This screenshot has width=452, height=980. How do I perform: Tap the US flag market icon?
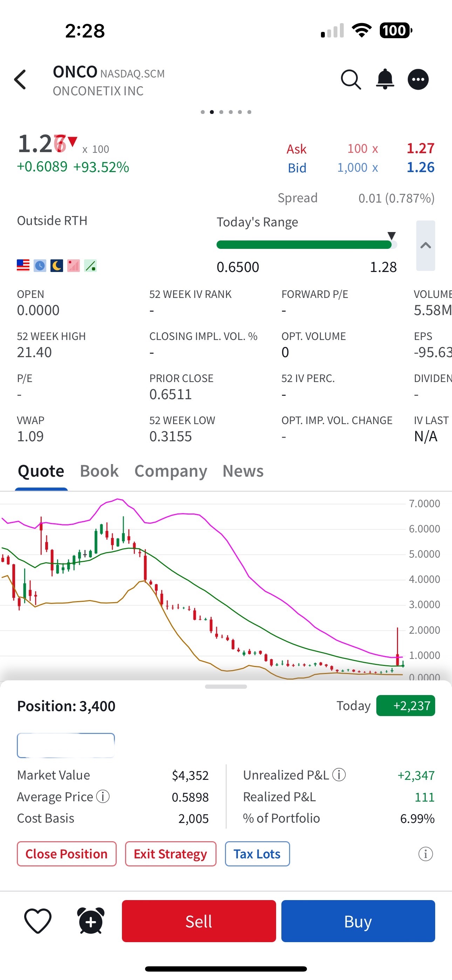[23, 265]
